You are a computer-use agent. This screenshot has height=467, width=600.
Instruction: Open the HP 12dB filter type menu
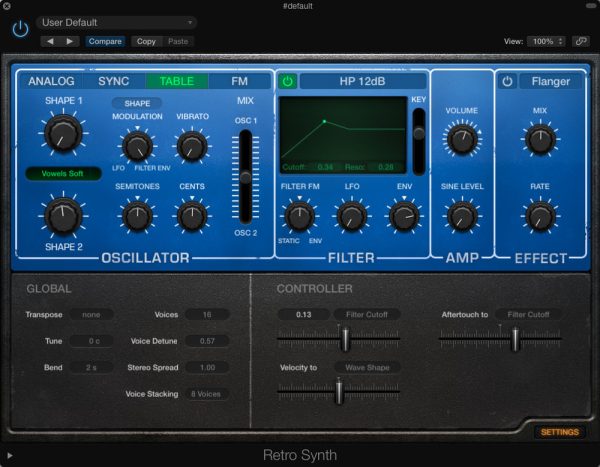click(x=362, y=81)
